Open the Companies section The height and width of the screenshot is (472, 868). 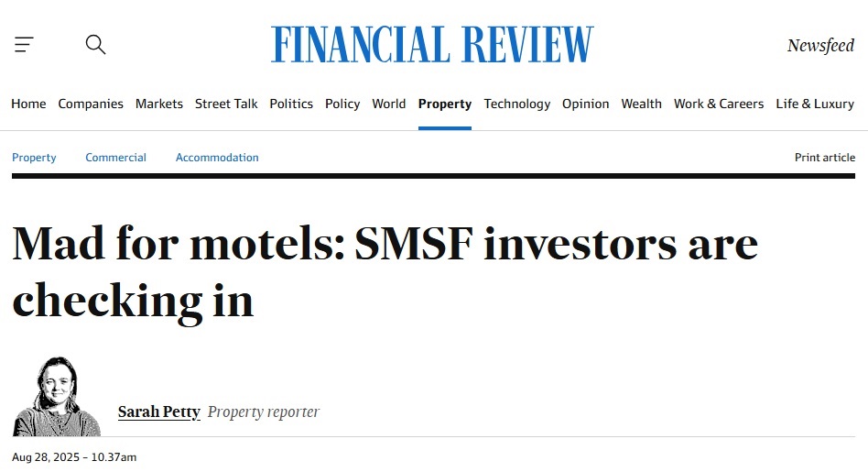[x=91, y=104]
